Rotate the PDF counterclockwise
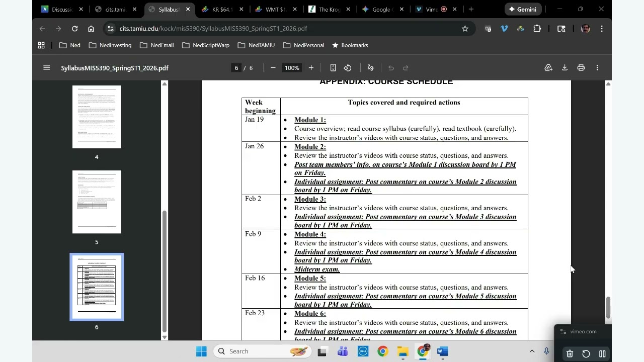644x362 pixels. point(348,68)
